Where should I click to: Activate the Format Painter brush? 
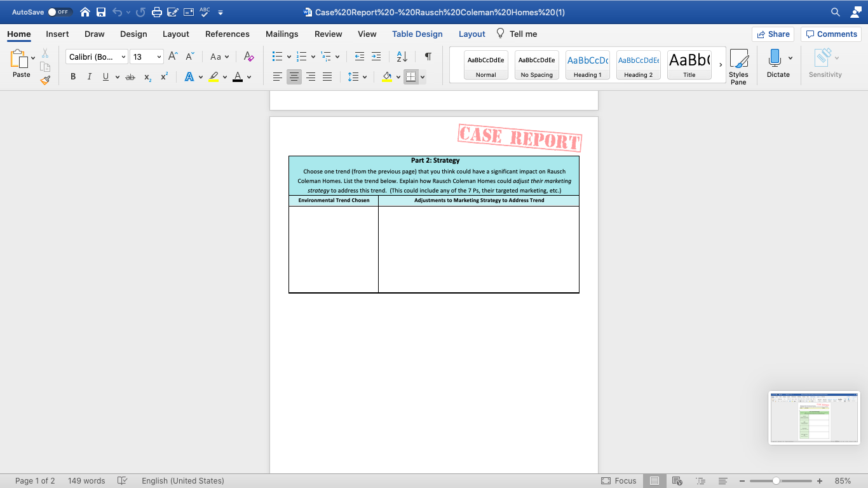point(45,80)
